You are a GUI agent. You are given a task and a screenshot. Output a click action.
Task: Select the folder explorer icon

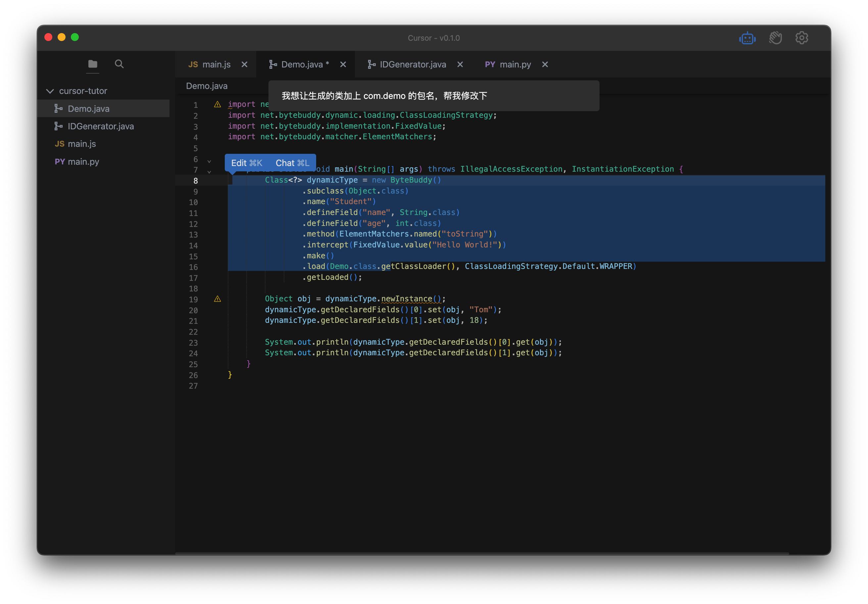(x=93, y=64)
